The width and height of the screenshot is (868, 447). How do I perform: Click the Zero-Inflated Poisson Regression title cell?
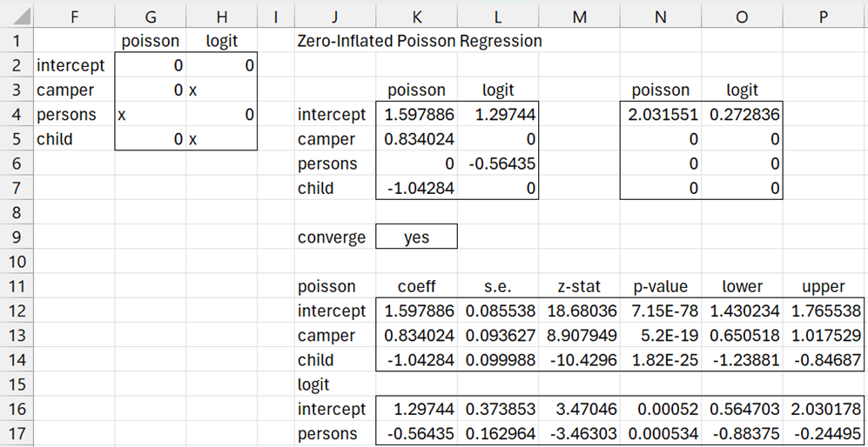pyautogui.click(x=419, y=41)
